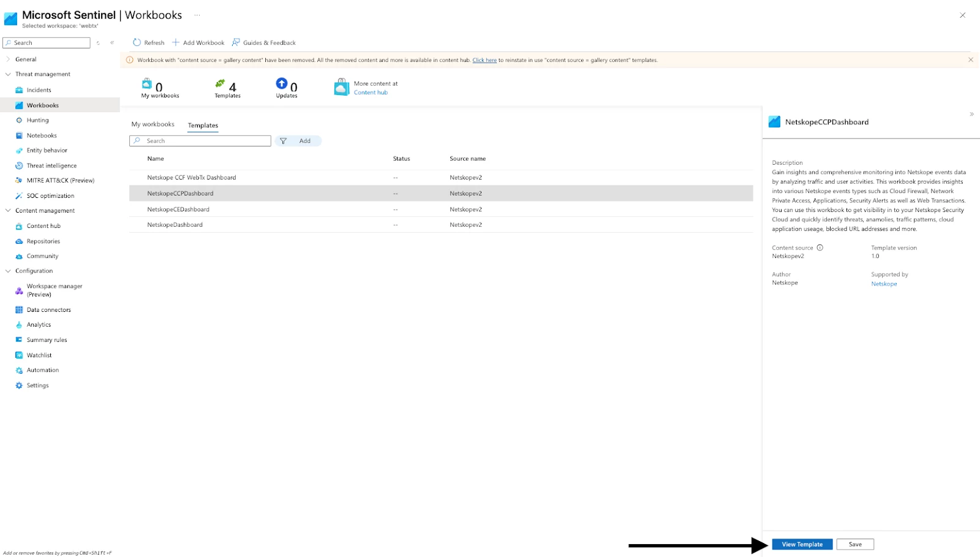
Task: Select Netskope CCF WebTx Dashboard row
Action: click(x=441, y=178)
